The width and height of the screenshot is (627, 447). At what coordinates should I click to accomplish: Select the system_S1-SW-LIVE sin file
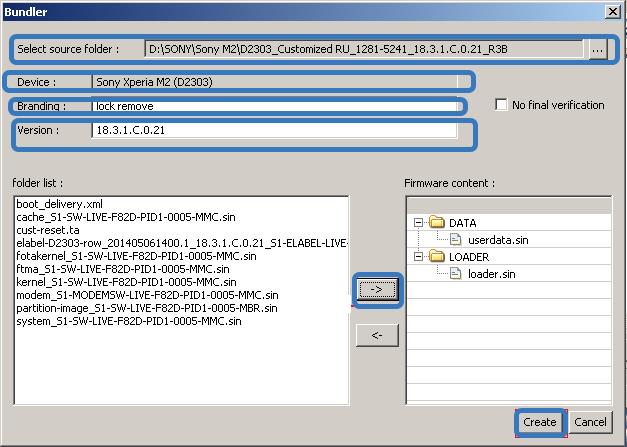[x=129, y=321]
